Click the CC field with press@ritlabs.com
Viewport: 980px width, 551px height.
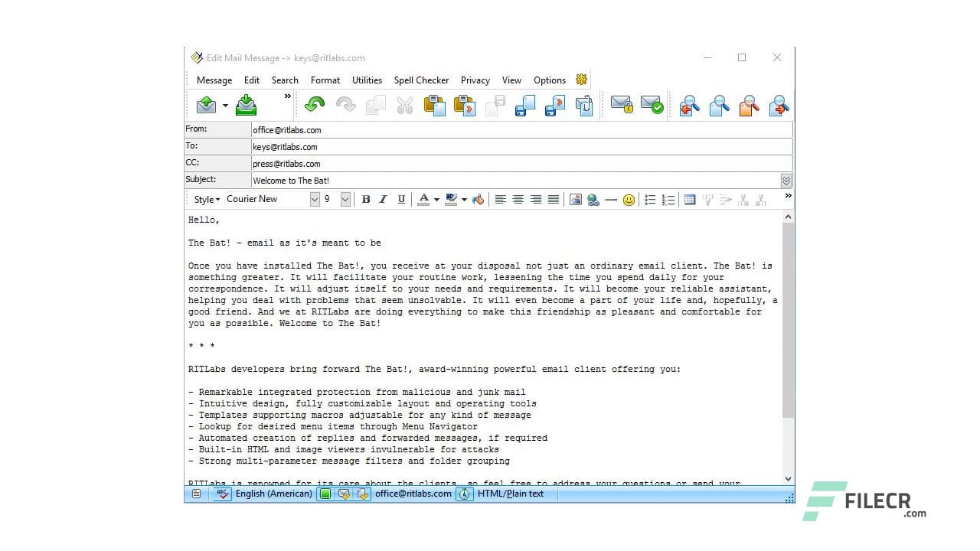pos(521,164)
